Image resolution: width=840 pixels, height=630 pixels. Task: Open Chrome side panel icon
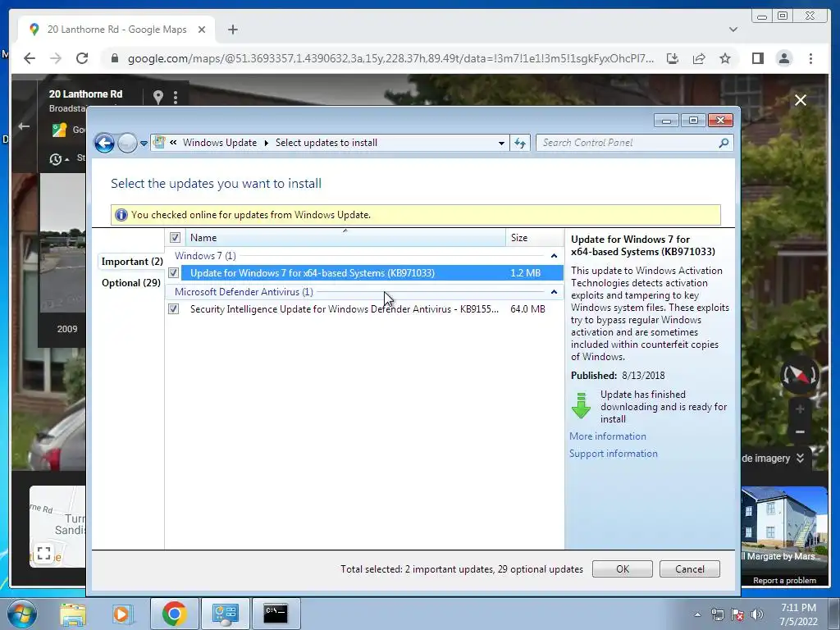[x=757, y=58]
